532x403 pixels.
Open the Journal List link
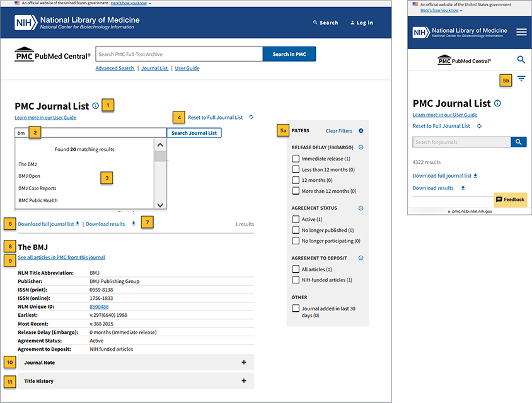[x=154, y=68]
